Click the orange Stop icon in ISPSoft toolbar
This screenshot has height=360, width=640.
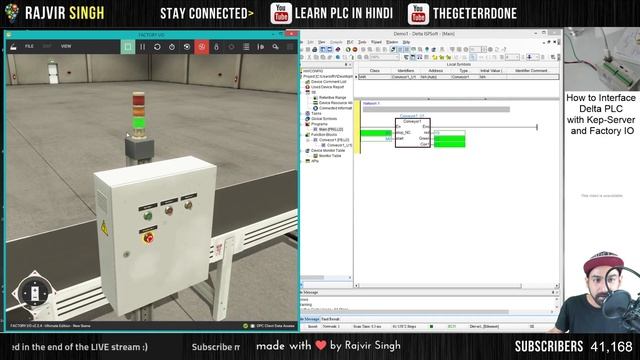pos(355,49)
